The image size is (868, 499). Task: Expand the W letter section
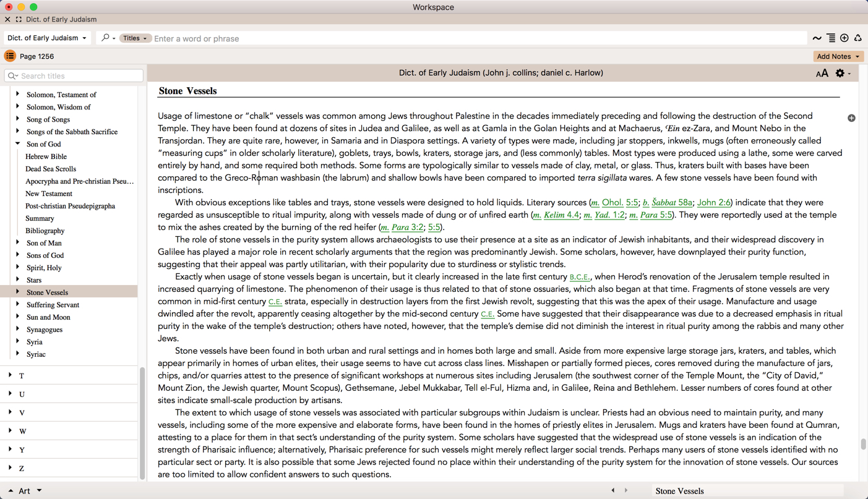click(x=10, y=431)
